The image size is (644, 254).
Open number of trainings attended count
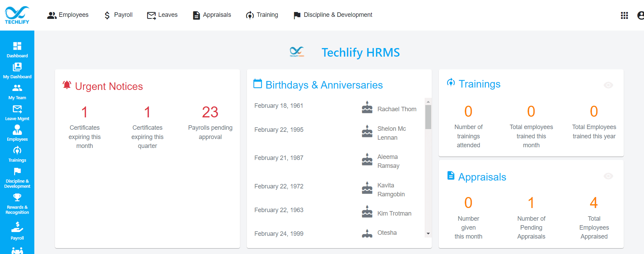click(x=468, y=112)
